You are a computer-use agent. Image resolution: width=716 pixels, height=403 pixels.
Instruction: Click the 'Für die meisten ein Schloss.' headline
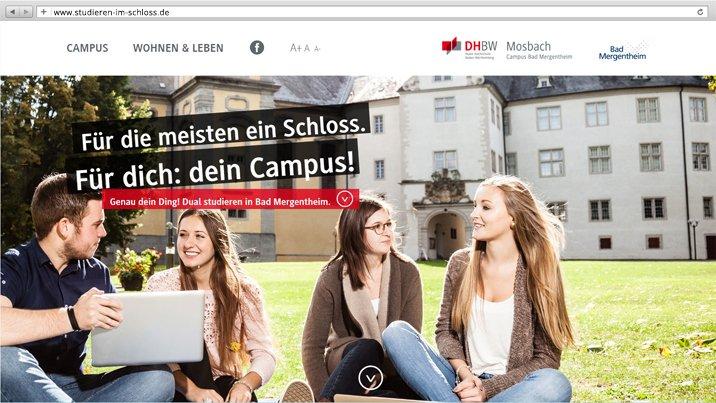221,129
